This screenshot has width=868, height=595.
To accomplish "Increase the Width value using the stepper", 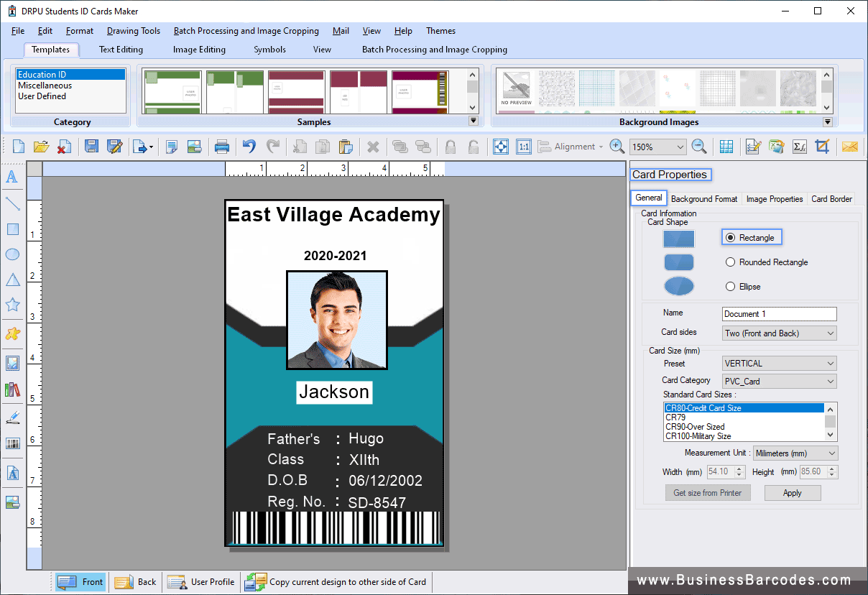I will tap(738, 468).
